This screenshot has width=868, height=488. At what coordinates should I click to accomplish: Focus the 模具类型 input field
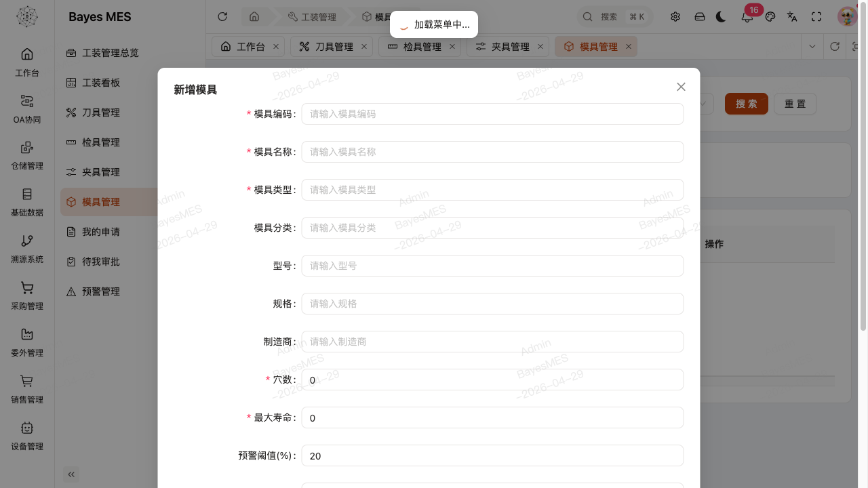492,190
